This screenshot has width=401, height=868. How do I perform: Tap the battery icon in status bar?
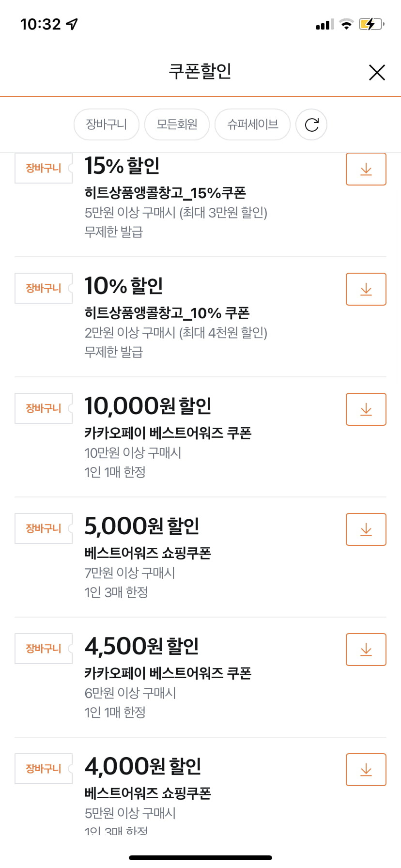pyautogui.click(x=371, y=24)
